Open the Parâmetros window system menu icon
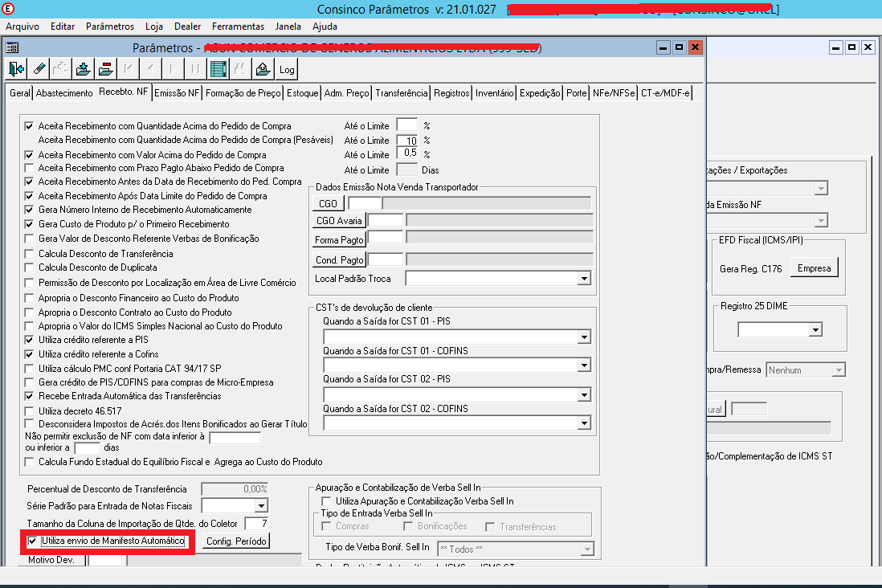This screenshot has height=588, width=882. coord(12,48)
